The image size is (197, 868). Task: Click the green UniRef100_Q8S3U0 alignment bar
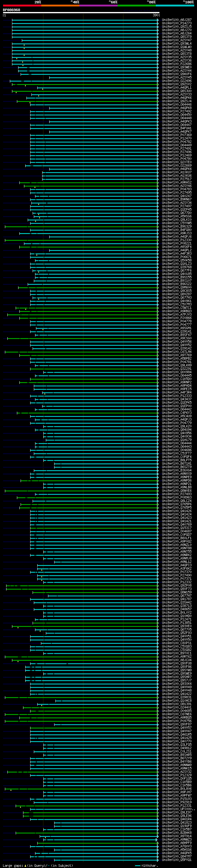(85, 91)
